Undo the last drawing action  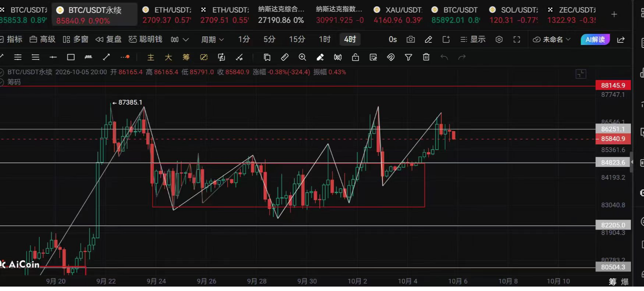tap(444, 57)
